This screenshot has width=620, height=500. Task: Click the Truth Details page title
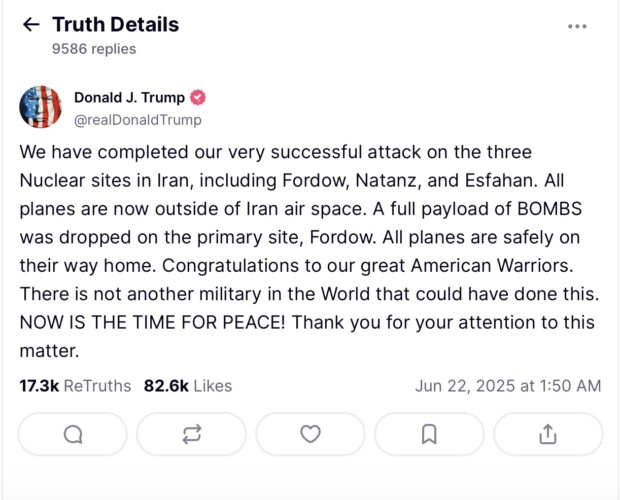point(115,25)
